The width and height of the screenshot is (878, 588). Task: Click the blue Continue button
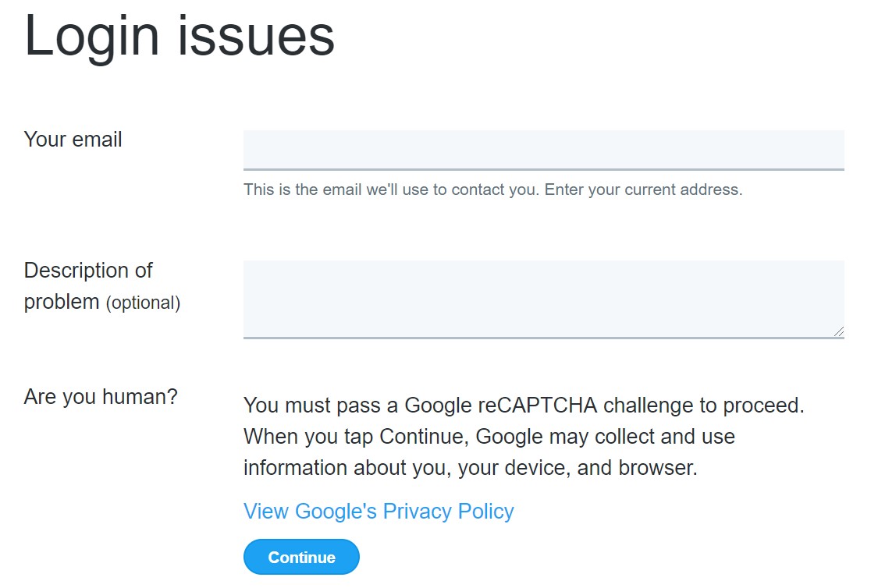pyautogui.click(x=301, y=558)
